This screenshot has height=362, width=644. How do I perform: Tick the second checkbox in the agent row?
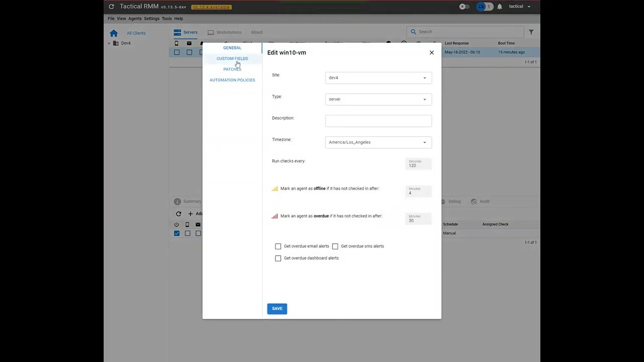(x=189, y=52)
